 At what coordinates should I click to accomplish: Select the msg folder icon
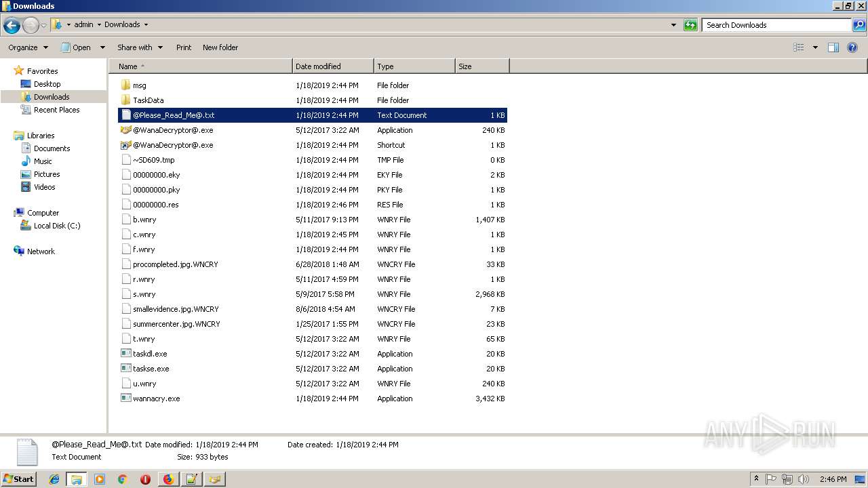[x=125, y=85]
